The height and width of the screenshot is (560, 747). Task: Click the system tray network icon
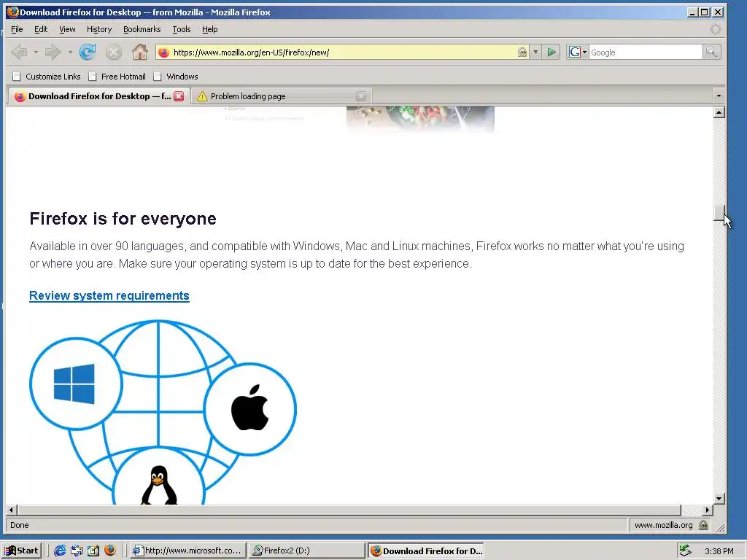(x=685, y=551)
